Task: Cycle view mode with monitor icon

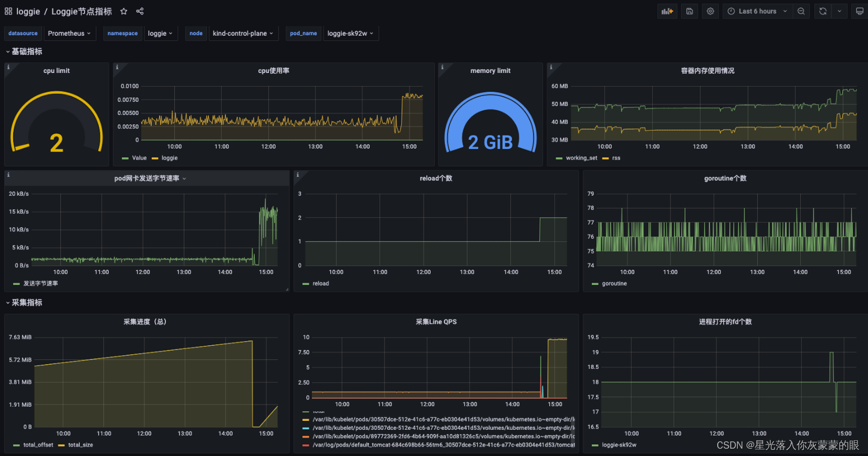Action: (x=860, y=11)
